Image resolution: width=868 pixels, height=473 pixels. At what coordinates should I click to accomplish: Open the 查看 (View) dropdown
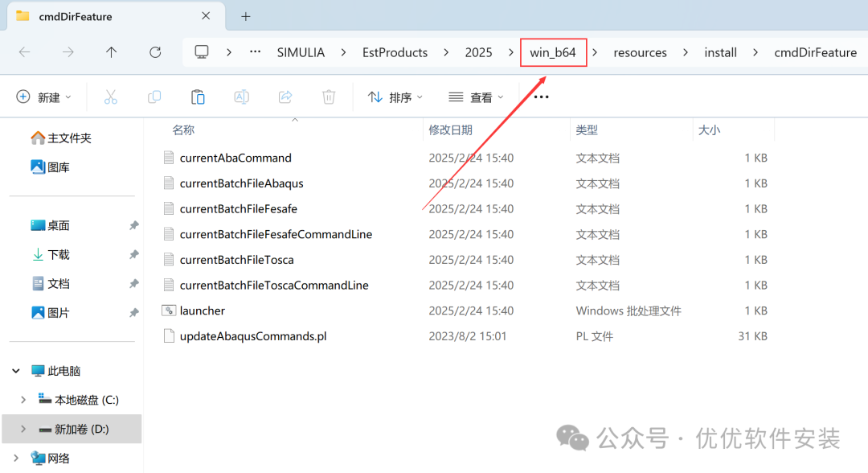[476, 97]
